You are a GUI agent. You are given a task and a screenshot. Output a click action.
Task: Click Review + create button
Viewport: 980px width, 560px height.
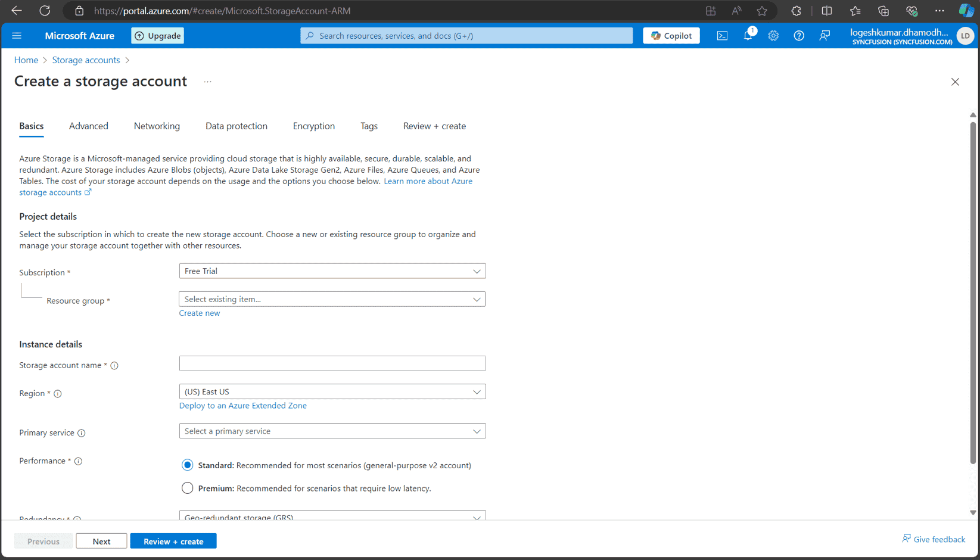click(173, 541)
